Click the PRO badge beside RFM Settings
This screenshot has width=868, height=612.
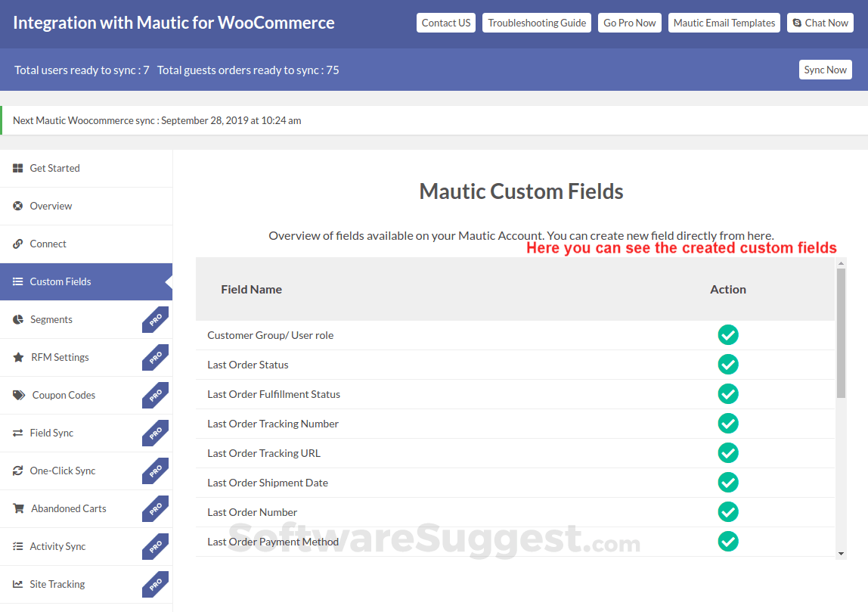tap(155, 357)
